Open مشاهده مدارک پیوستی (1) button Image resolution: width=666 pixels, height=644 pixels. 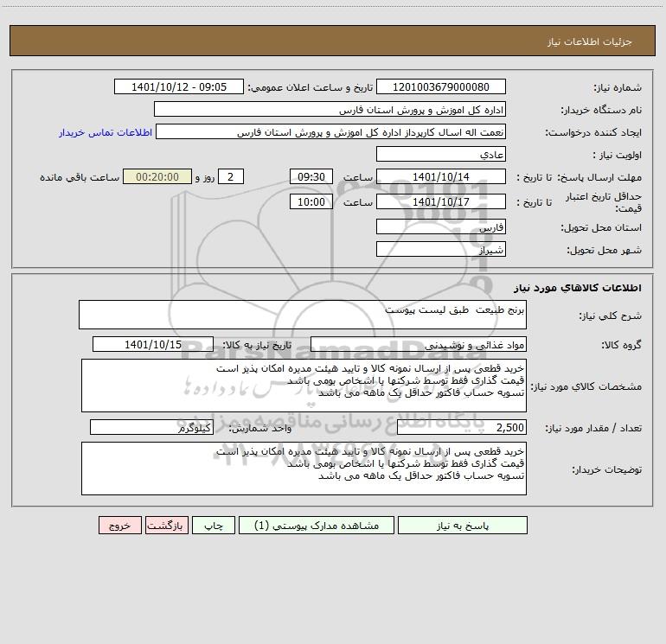tap(317, 525)
